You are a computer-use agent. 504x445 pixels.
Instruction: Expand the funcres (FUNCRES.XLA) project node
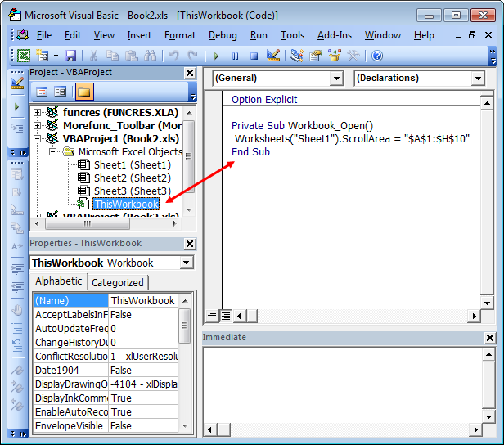(x=38, y=112)
